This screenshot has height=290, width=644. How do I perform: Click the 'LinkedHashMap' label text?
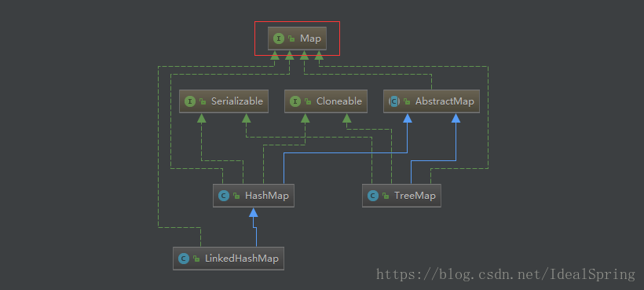(242, 259)
